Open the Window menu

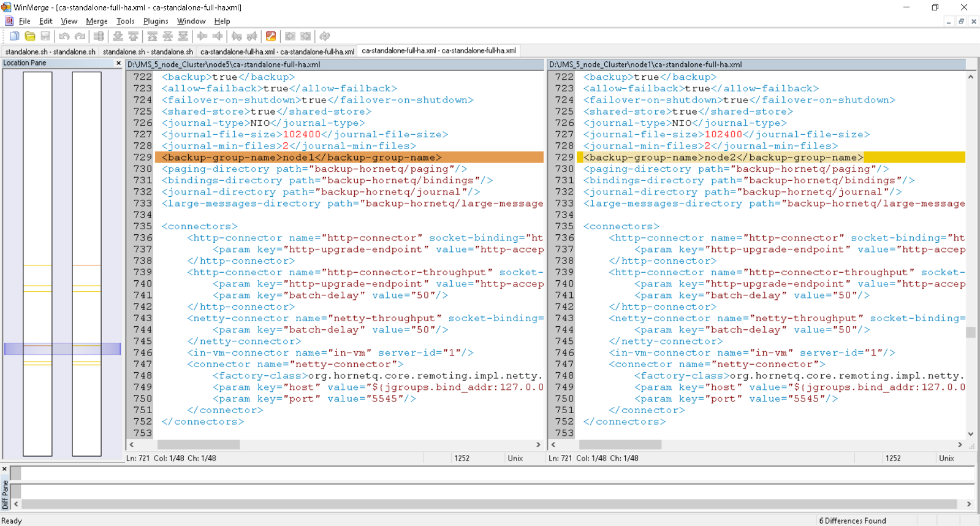(191, 21)
